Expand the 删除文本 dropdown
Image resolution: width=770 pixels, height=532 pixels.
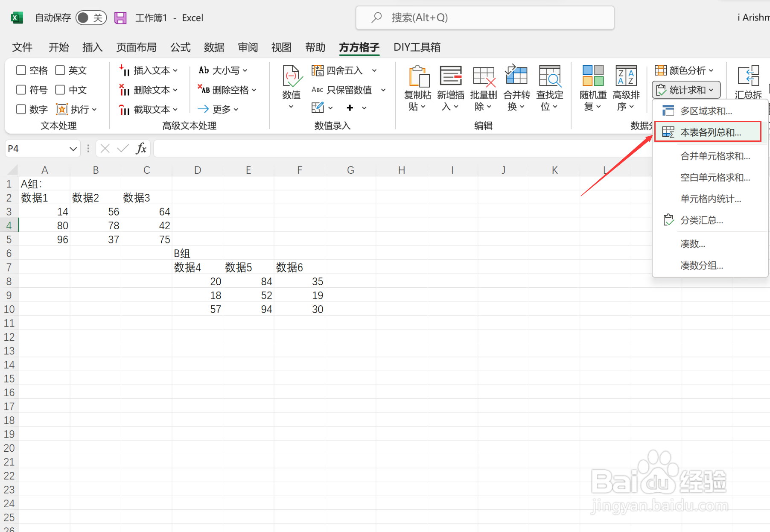pos(149,90)
